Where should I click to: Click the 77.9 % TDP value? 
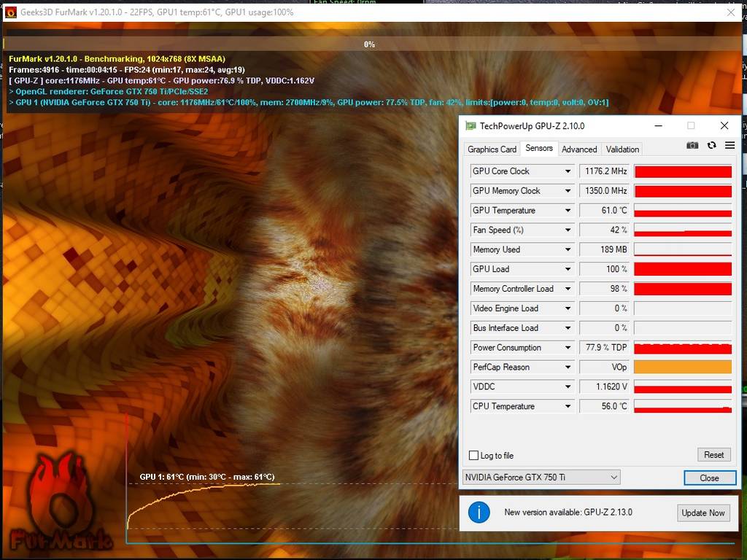(x=604, y=348)
